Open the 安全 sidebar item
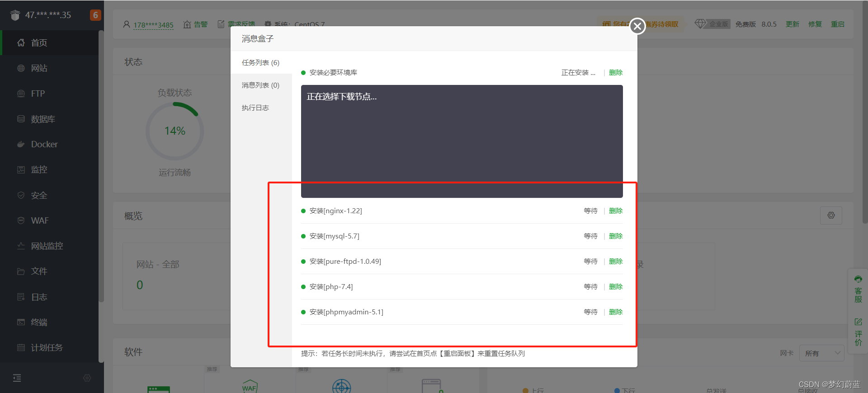 49,195
